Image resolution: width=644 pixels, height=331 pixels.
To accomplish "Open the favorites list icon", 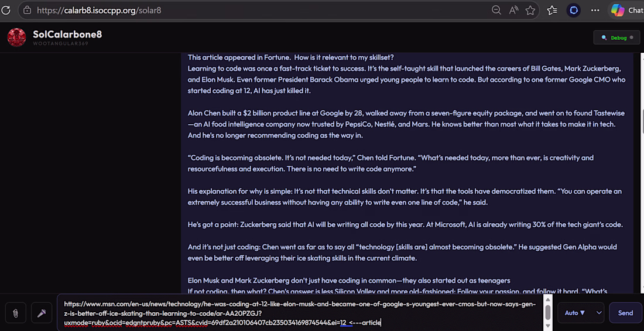I will [552, 11].
